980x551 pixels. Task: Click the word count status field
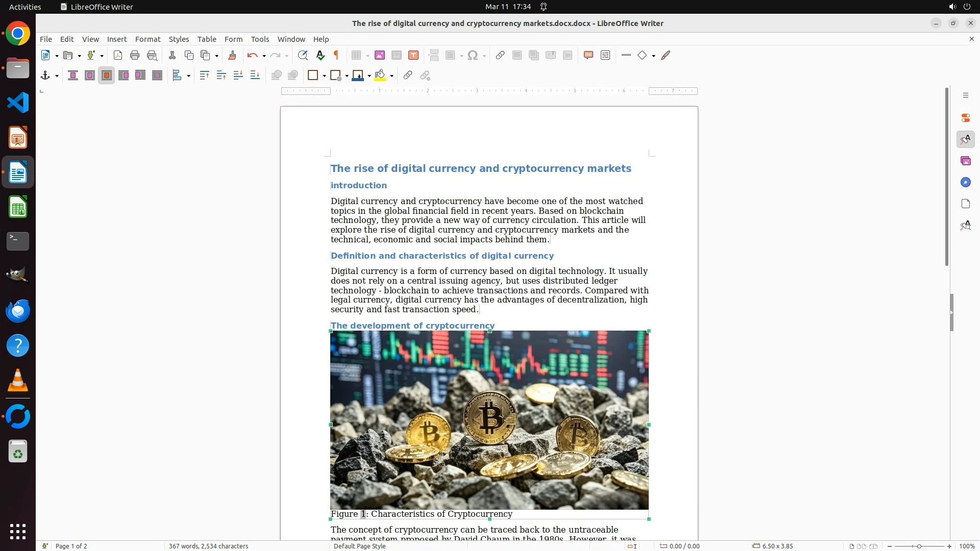[x=208, y=546]
